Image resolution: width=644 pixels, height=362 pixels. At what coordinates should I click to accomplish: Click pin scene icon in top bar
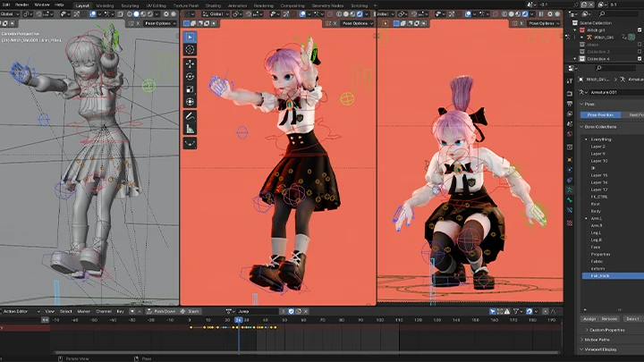click(576, 5)
